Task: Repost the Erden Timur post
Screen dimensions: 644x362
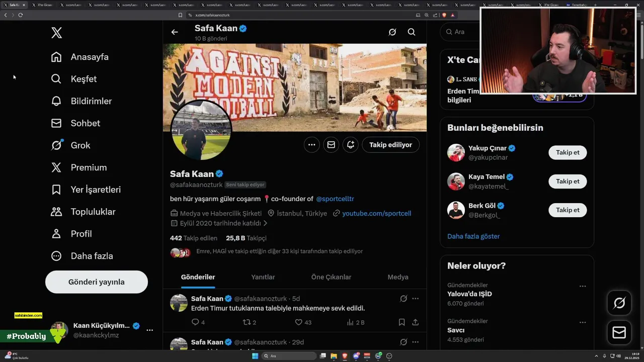Action: coord(250,322)
